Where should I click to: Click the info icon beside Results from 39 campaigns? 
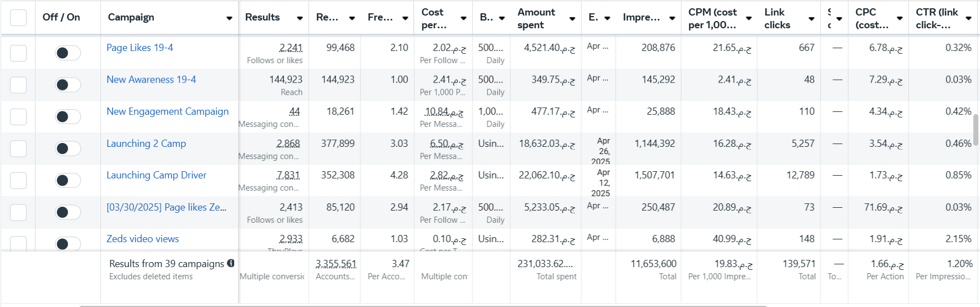[231, 263]
